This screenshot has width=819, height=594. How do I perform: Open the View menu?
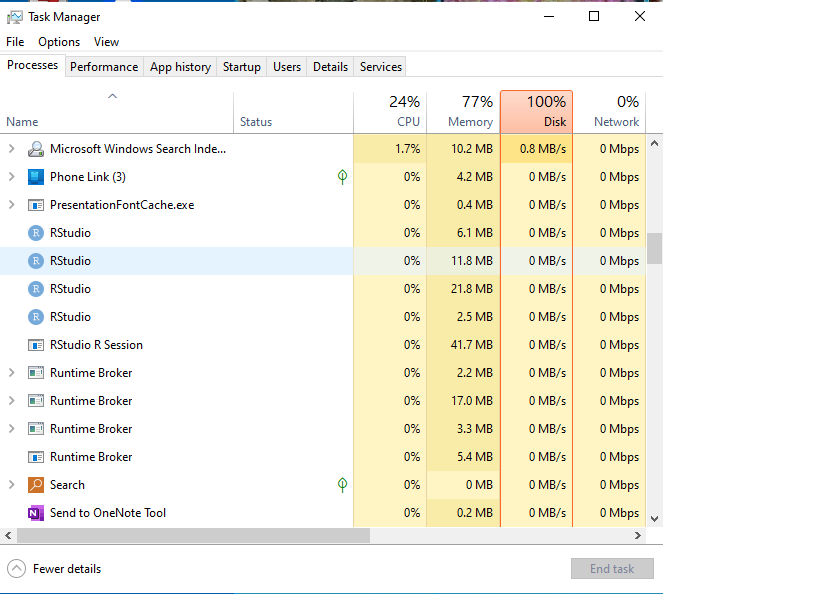pyautogui.click(x=107, y=42)
